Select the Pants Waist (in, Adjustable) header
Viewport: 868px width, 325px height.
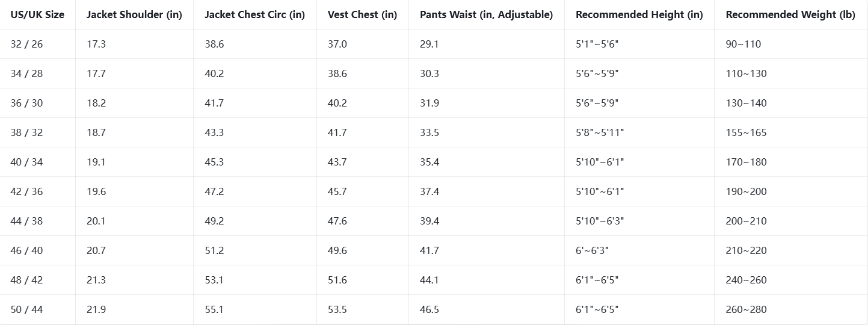[x=486, y=14]
